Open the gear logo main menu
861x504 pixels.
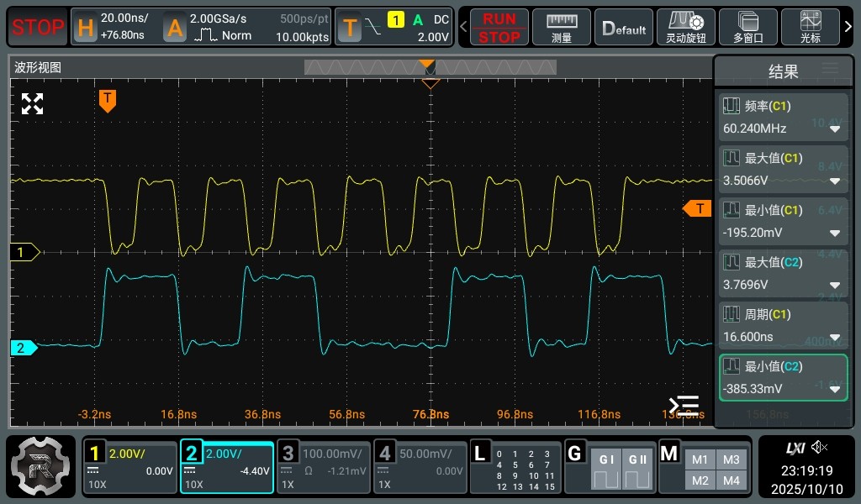click(41, 466)
